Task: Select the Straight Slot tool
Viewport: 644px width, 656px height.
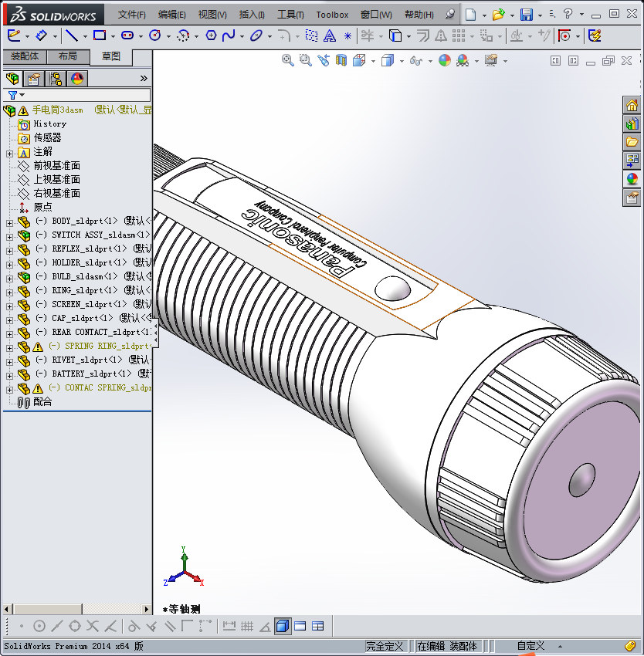Action: 127,36
